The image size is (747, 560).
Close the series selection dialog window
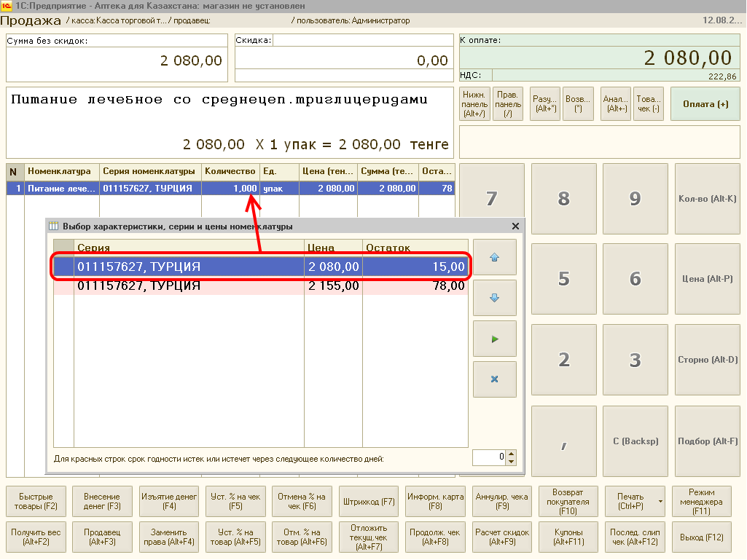[x=516, y=226]
